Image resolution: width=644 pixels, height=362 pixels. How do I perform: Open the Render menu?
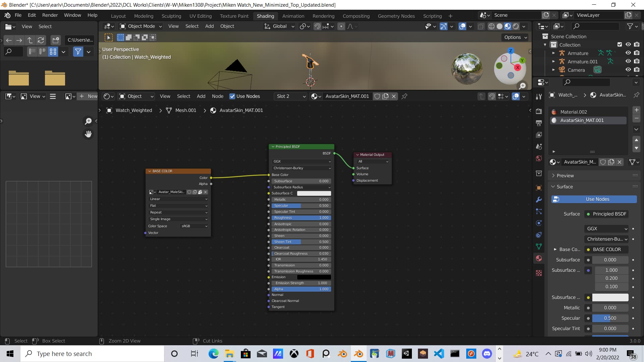click(x=50, y=15)
